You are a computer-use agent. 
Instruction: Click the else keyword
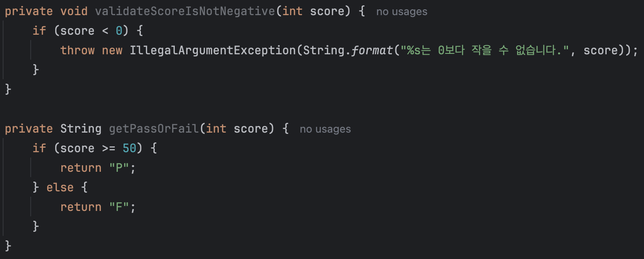[x=60, y=188]
